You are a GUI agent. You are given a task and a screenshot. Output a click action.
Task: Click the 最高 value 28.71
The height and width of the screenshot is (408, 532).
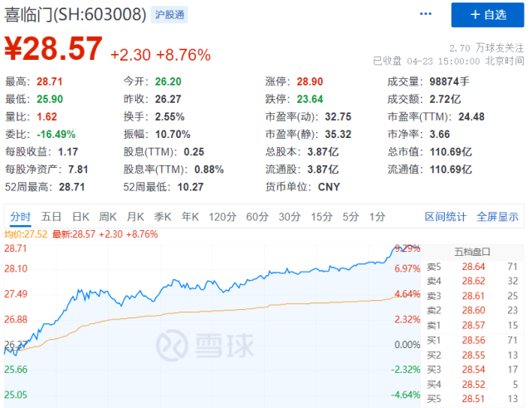pos(50,81)
